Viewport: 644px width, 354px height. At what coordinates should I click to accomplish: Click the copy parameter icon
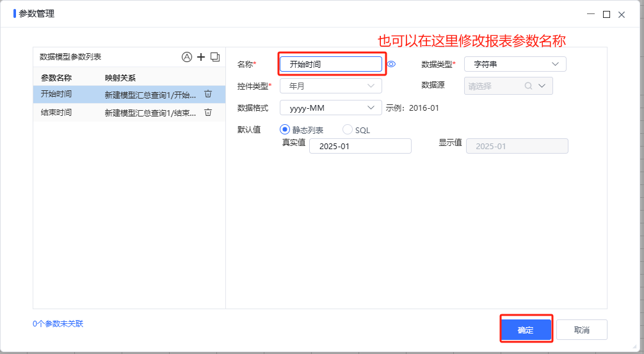pyautogui.click(x=215, y=57)
